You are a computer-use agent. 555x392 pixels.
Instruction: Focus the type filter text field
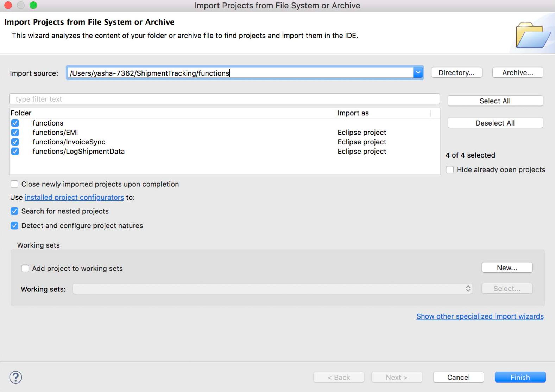point(225,99)
